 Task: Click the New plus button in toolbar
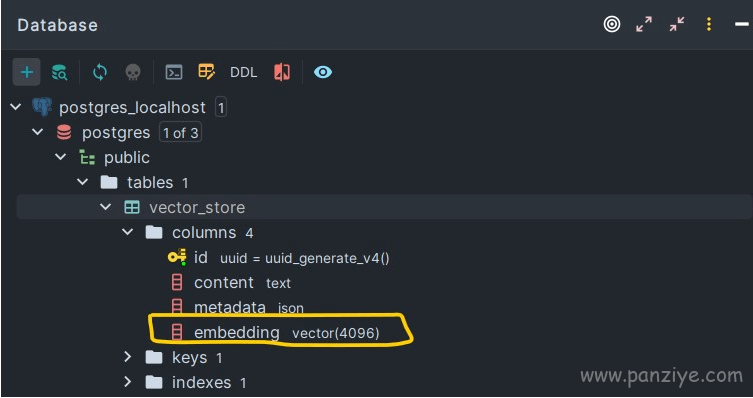(26, 72)
